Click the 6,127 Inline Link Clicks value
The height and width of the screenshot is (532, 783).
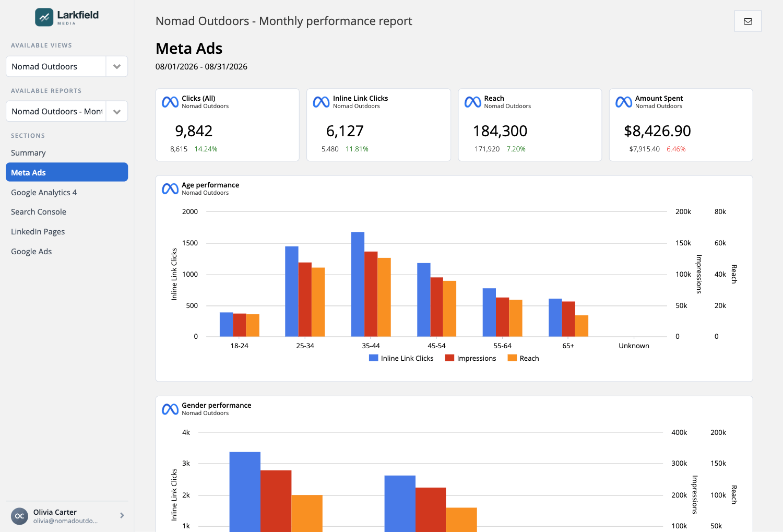click(345, 131)
